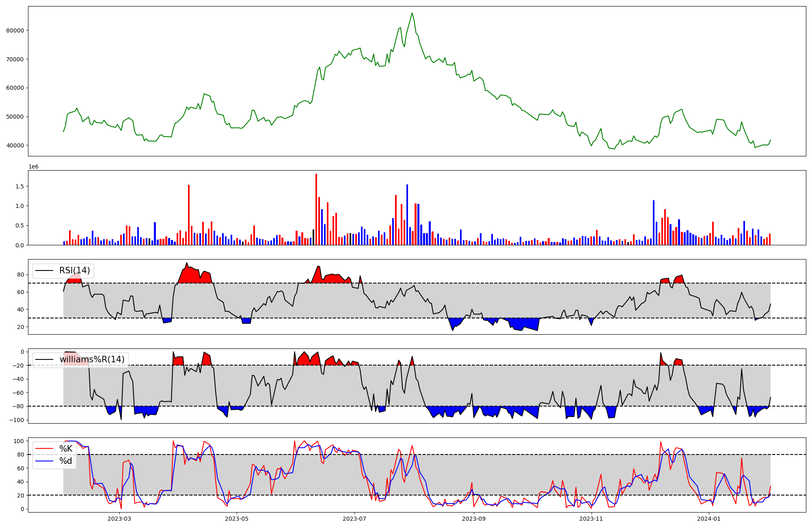
Task: Click the -100 tick on williams%R axis
Action: tap(17, 420)
